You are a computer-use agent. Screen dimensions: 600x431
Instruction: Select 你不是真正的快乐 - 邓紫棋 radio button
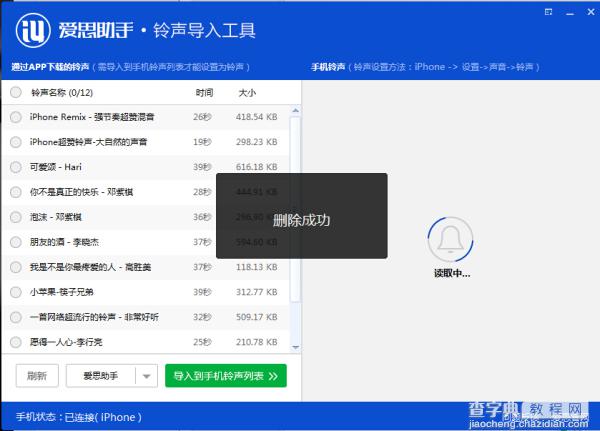pos(16,192)
